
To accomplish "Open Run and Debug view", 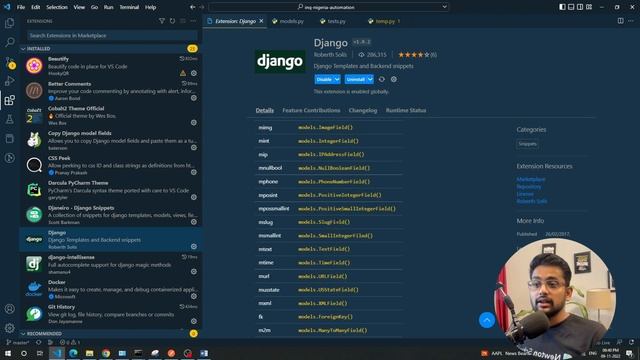I will pyautogui.click(x=9, y=81).
